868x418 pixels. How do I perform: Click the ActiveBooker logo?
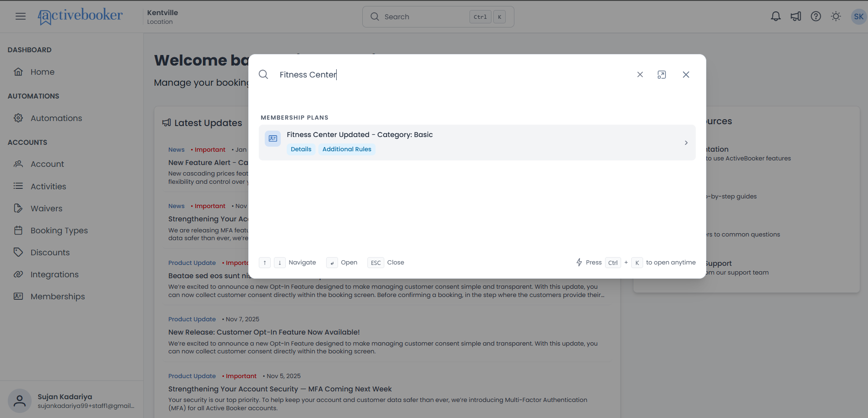pyautogui.click(x=80, y=16)
